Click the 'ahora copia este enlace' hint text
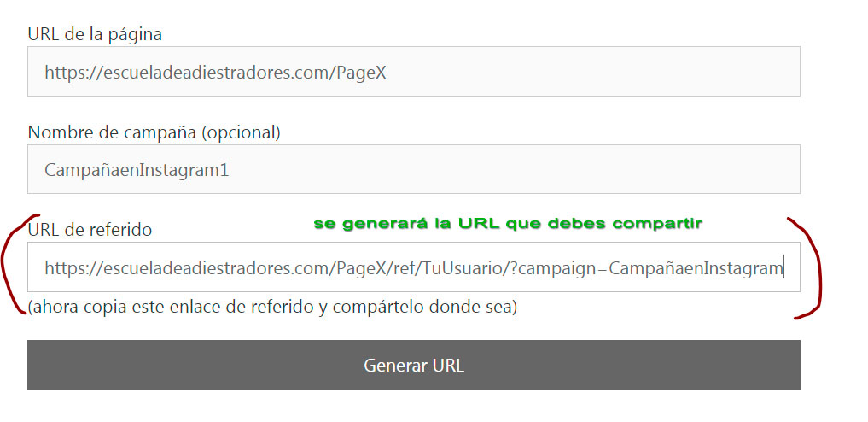 272,307
